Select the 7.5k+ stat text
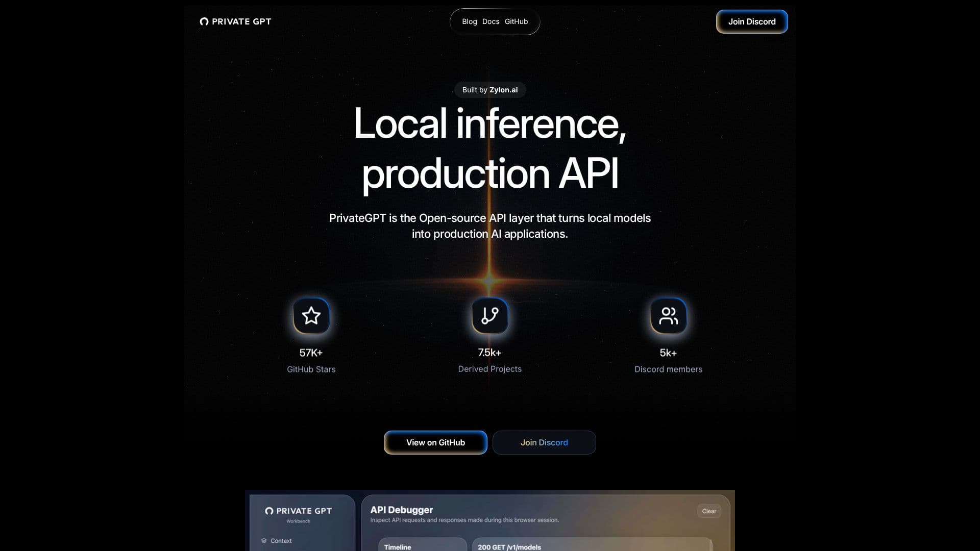 click(489, 353)
